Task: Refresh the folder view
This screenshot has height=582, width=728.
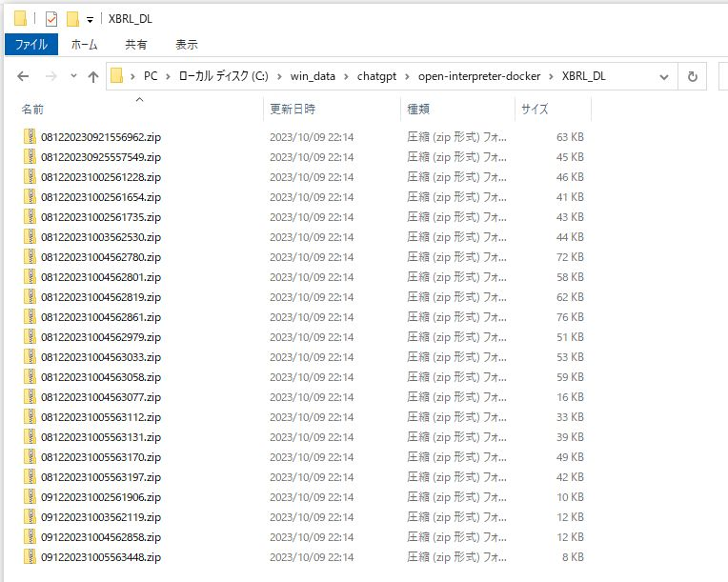Action: tap(692, 76)
